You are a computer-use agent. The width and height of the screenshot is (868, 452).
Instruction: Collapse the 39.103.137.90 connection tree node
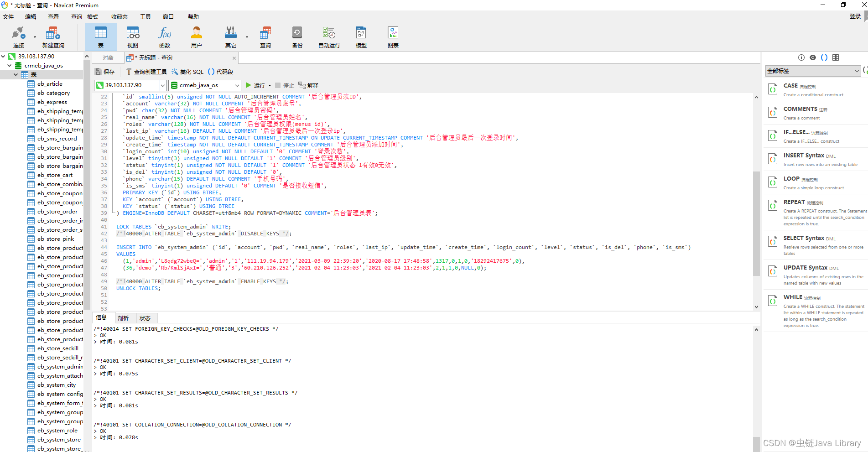coord(4,57)
